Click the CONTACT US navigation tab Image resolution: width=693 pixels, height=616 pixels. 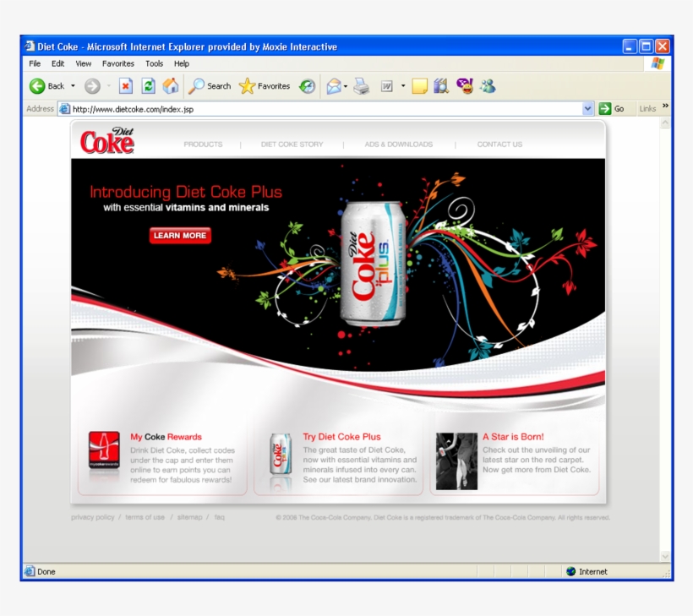tap(499, 144)
